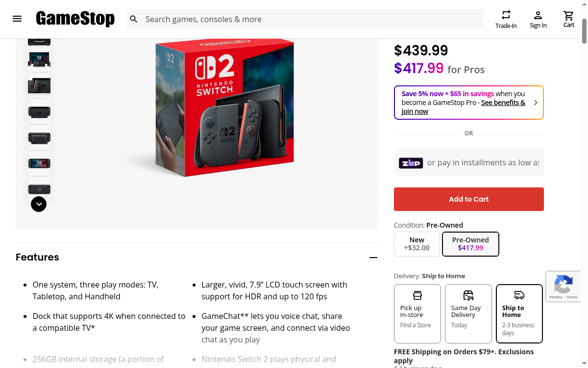Switch to the Ship to Home delivery tab
Viewport: 588px width, 368px height.
click(519, 314)
